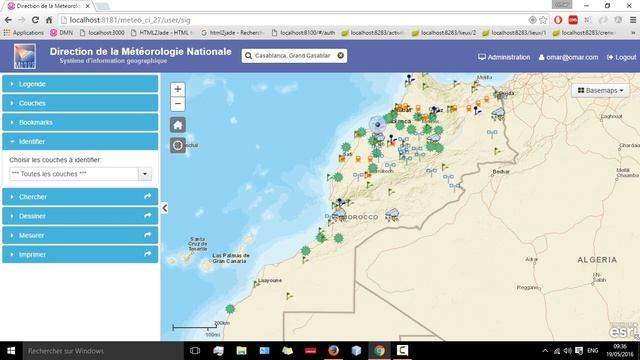This screenshot has height=360, width=640.
Task: Click the Opera extension icon
Action: (x=558, y=20)
